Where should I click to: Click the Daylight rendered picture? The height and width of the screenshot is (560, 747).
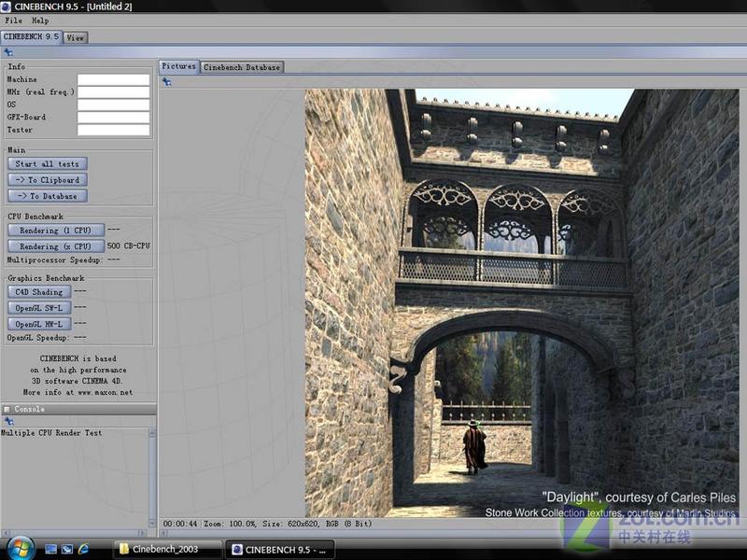pyautogui.click(x=522, y=303)
